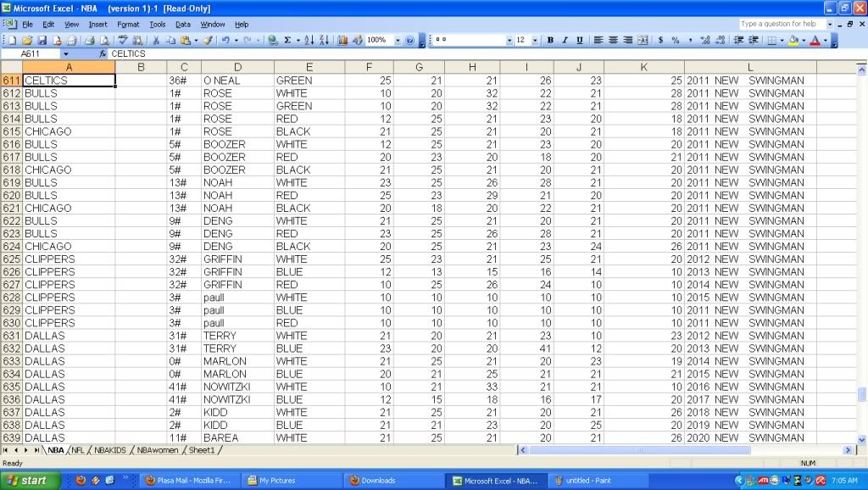This screenshot has height=490, width=868.
Task: Select column D header
Action: [237, 67]
